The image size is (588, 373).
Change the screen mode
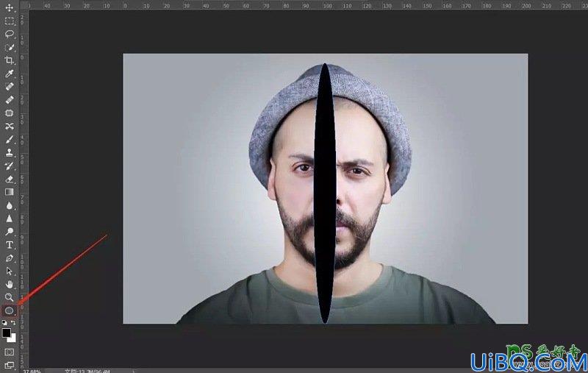pyautogui.click(x=10, y=365)
